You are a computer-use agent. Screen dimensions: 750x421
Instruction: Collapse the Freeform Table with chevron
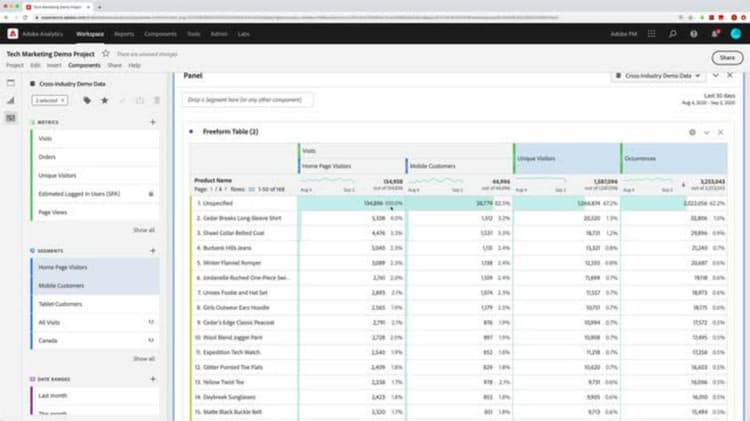tap(706, 133)
